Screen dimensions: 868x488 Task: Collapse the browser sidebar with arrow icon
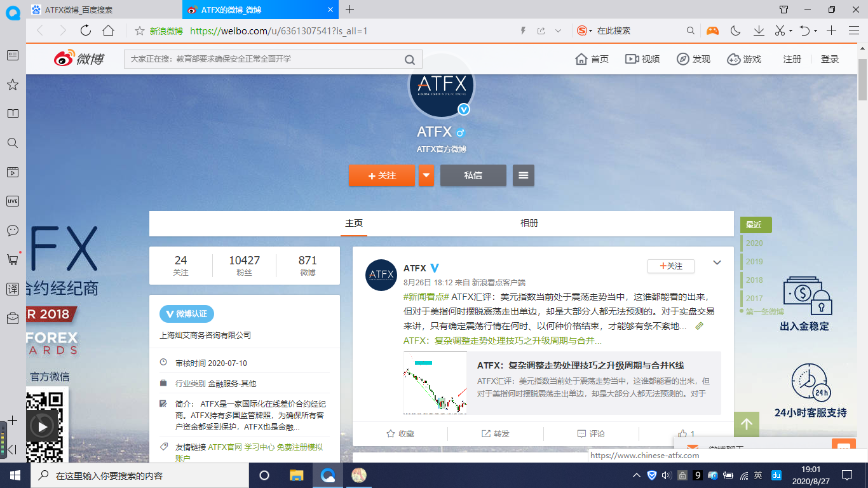[12, 450]
